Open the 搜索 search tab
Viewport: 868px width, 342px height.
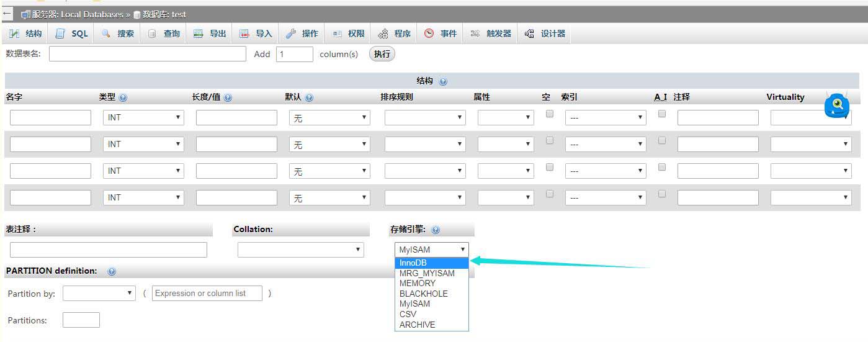[118, 34]
